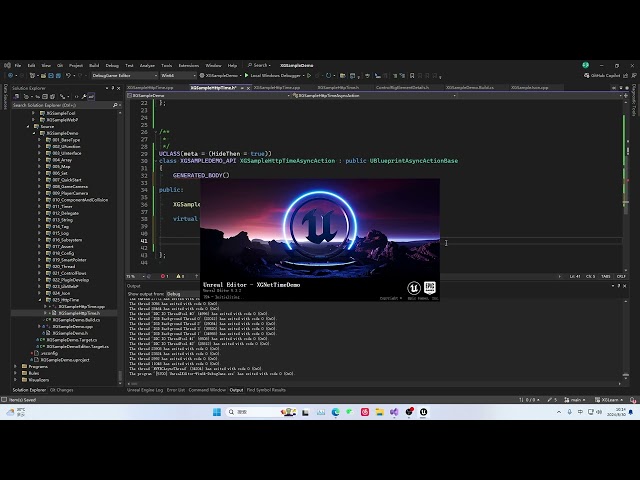Image resolution: width=640 pixels, height=480 pixels.
Task: Open the editor zoom percentage dropdown
Action: 136,276
